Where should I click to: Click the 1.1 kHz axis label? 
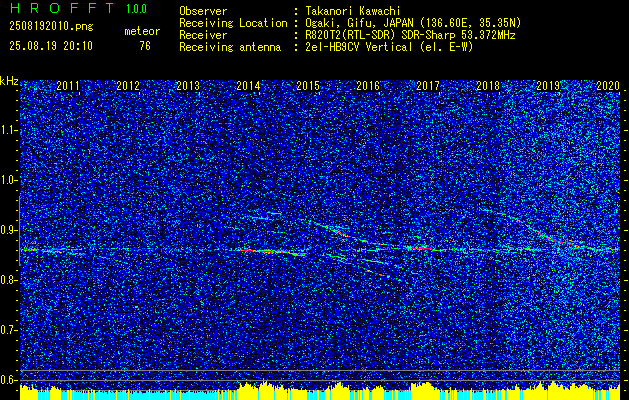(x=8, y=130)
